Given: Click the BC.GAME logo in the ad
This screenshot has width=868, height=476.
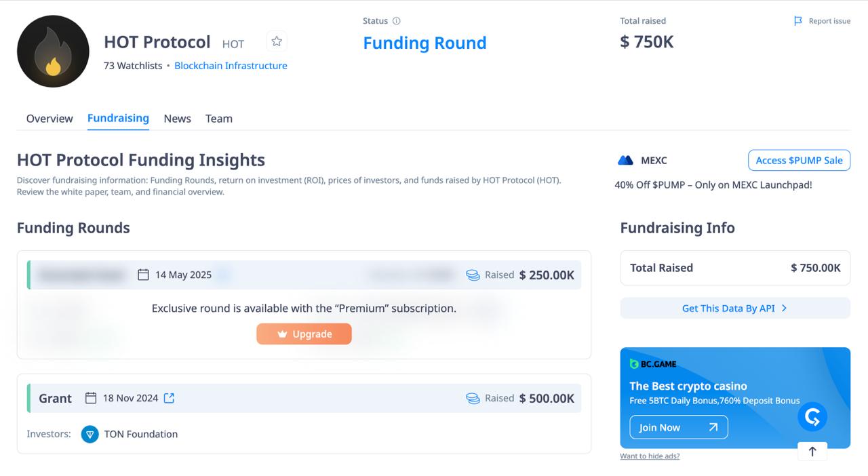Looking at the screenshot, I should pyautogui.click(x=653, y=364).
